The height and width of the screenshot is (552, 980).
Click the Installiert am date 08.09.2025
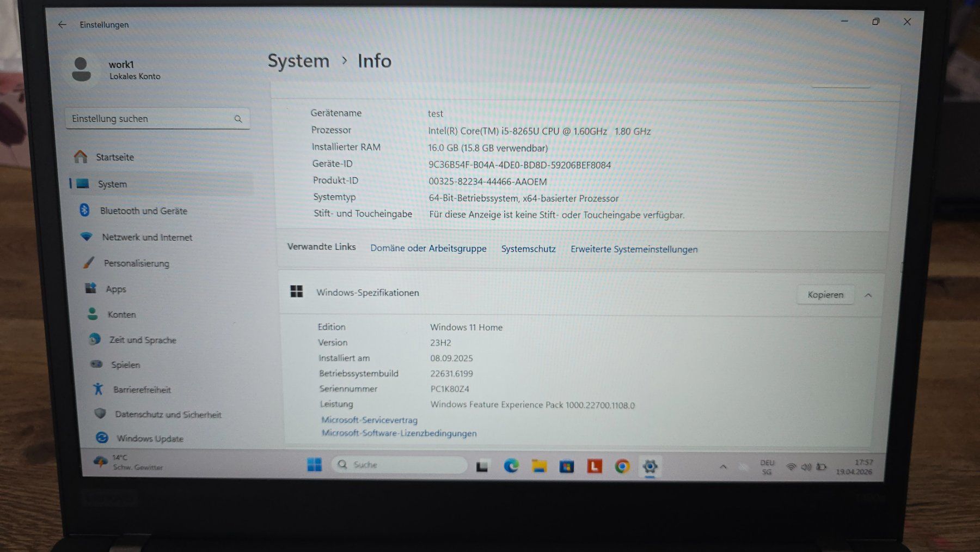[x=451, y=359]
